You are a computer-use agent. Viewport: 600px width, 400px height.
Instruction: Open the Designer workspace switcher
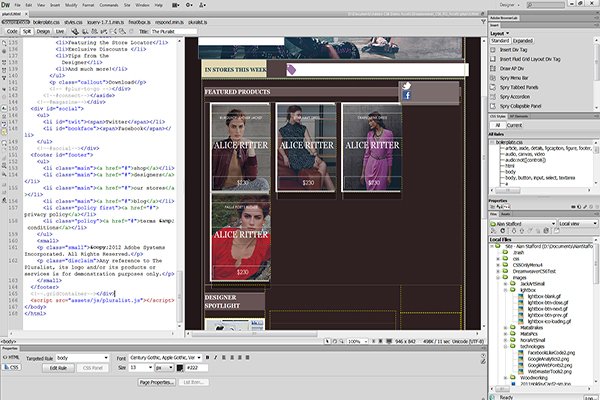point(510,5)
